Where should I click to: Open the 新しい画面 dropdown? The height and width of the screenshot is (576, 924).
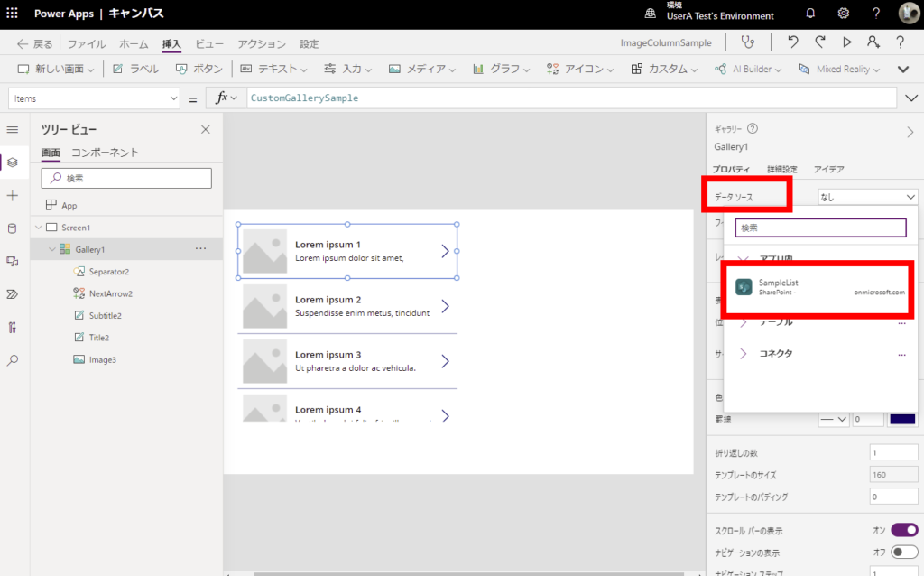(56, 69)
